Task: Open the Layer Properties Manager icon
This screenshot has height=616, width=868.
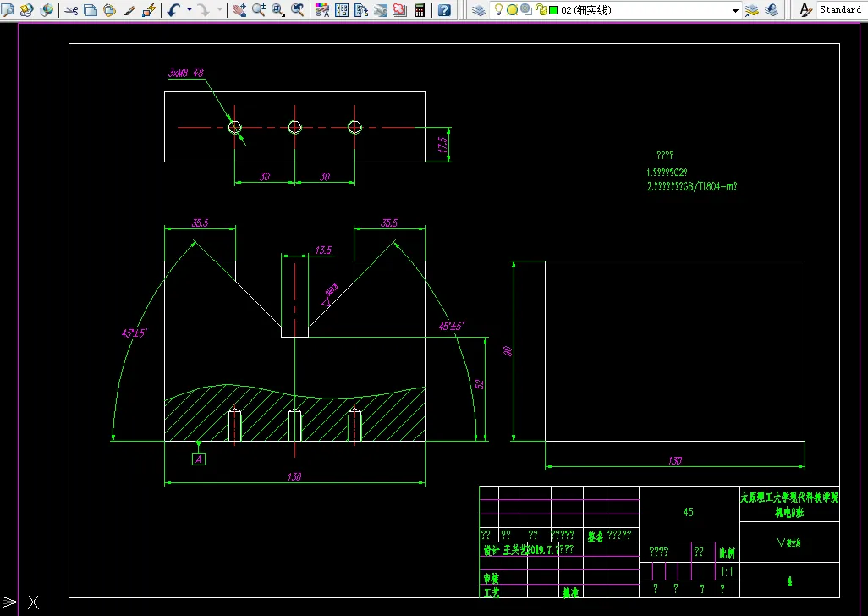Action: click(479, 10)
